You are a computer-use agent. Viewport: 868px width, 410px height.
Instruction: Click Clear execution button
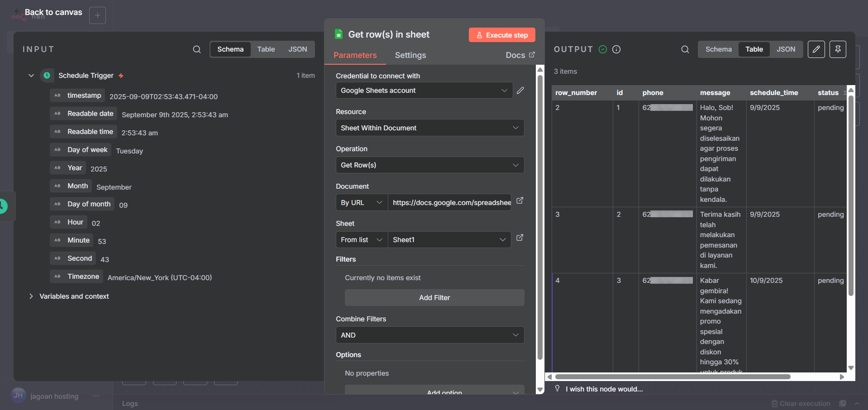pos(801,404)
